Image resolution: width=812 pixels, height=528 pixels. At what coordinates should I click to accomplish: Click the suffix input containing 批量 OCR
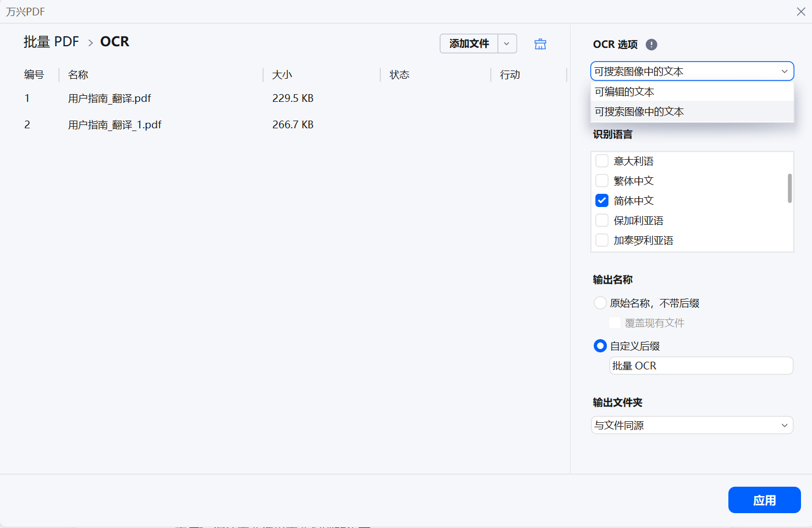[701, 366]
